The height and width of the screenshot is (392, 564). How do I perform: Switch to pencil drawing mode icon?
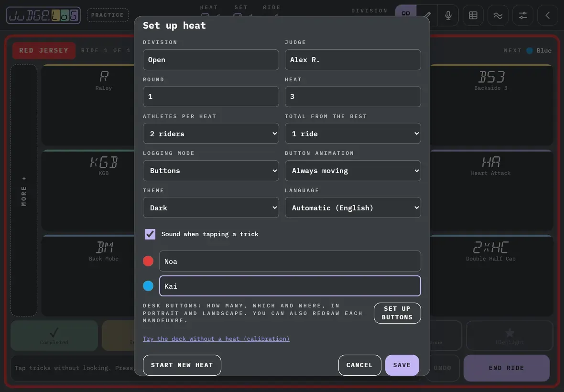coord(427,15)
